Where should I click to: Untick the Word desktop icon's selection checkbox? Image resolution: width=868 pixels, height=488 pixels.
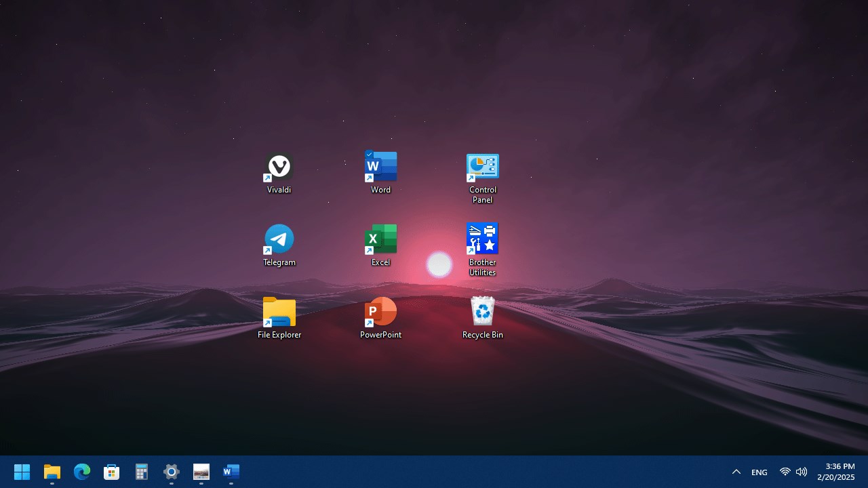[369, 155]
